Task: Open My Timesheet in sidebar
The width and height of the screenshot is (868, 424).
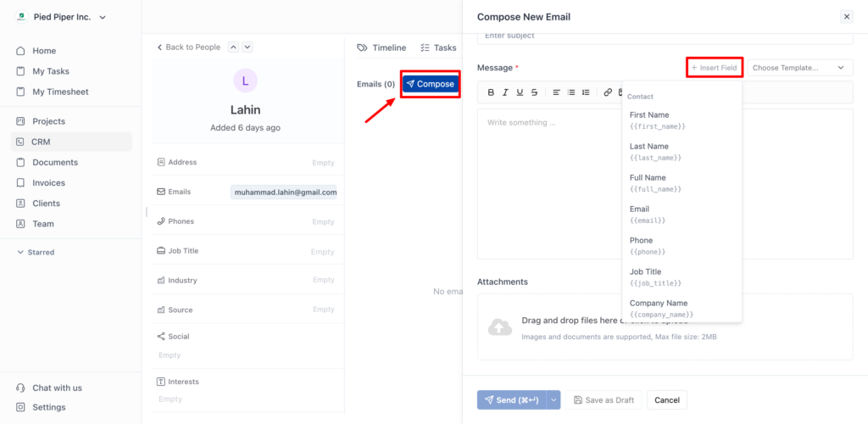Action: point(71,92)
